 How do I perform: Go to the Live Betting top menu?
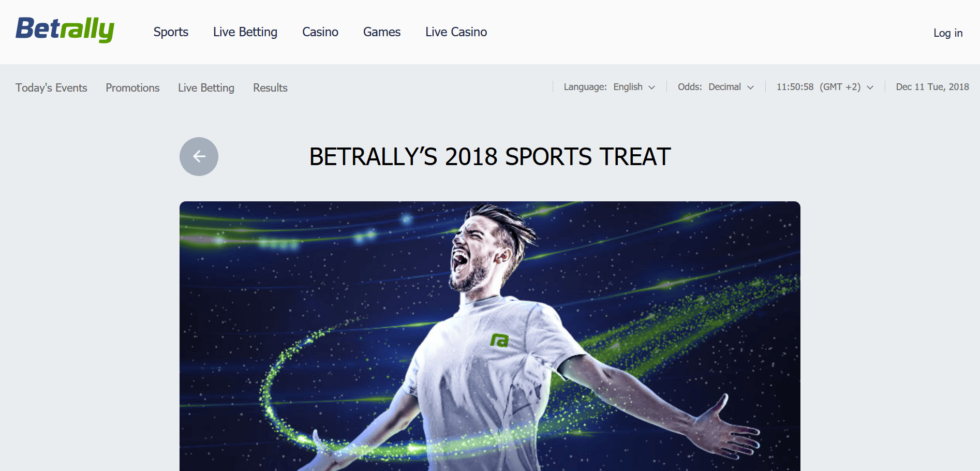tap(245, 32)
